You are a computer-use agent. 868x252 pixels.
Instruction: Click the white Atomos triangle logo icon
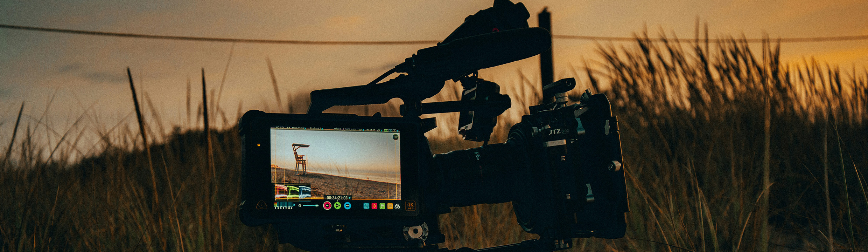coord(397,206)
